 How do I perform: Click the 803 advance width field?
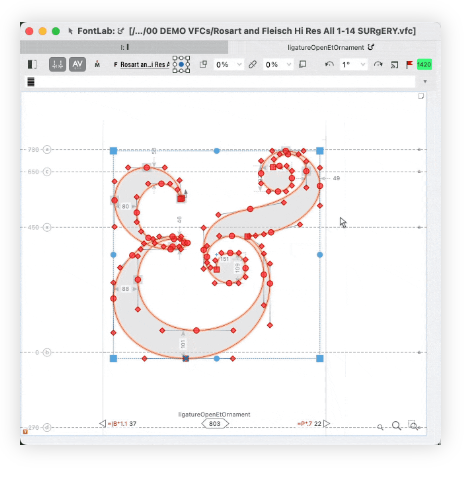coord(215,424)
